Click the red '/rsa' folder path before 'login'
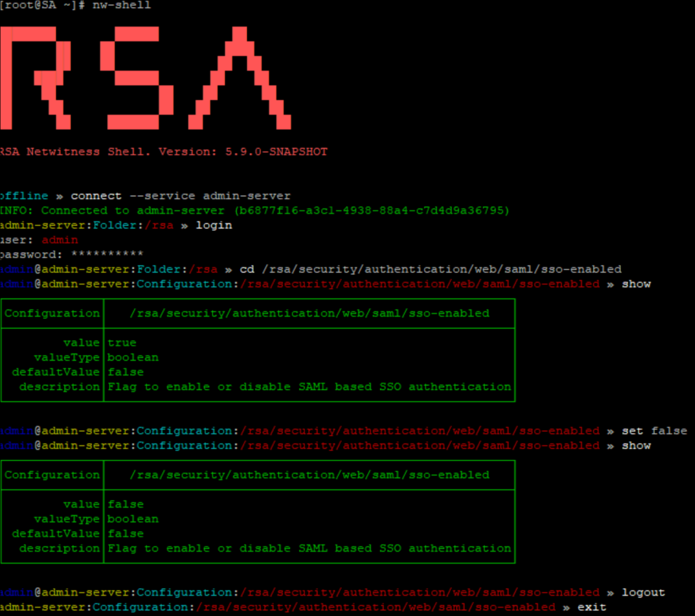Image resolution: width=695 pixels, height=616 pixels. 159,225
